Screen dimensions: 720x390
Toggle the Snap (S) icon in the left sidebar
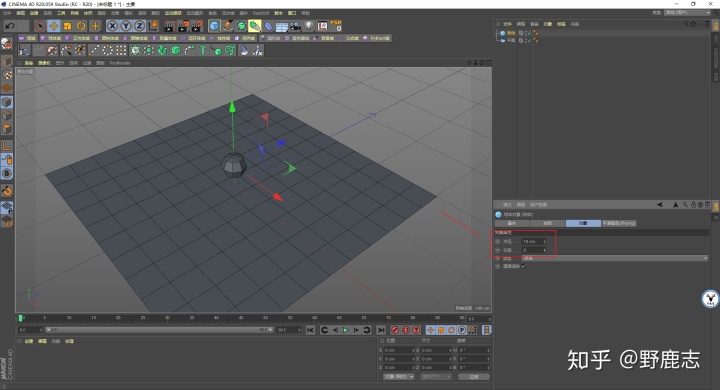[x=6, y=173]
